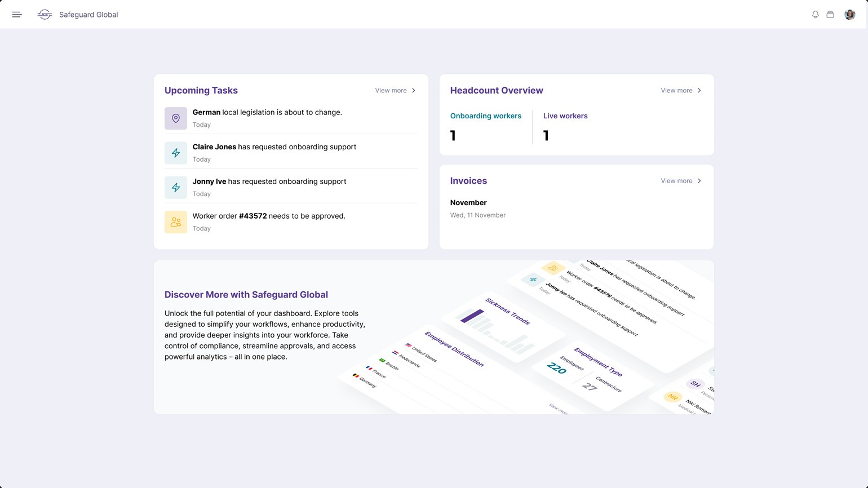
Task: Open the Invoices section header
Action: tap(468, 181)
